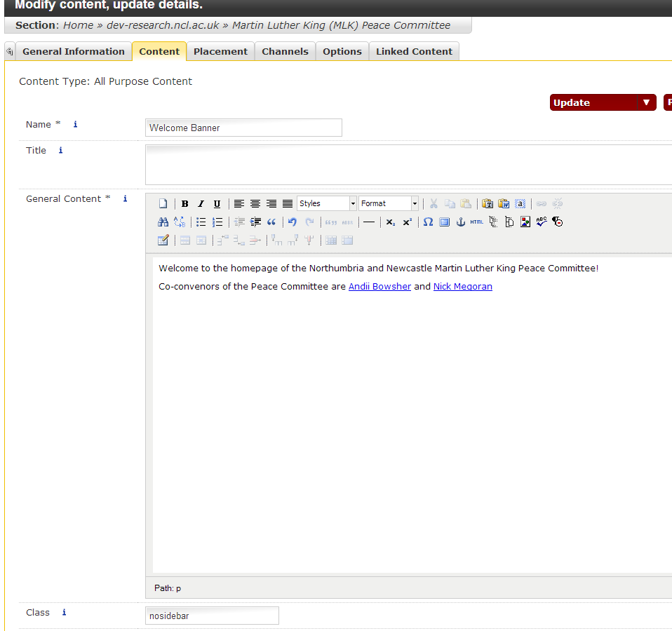Apply subscript formatting icon
The width and height of the screenshot is (672, 631).
391,222
